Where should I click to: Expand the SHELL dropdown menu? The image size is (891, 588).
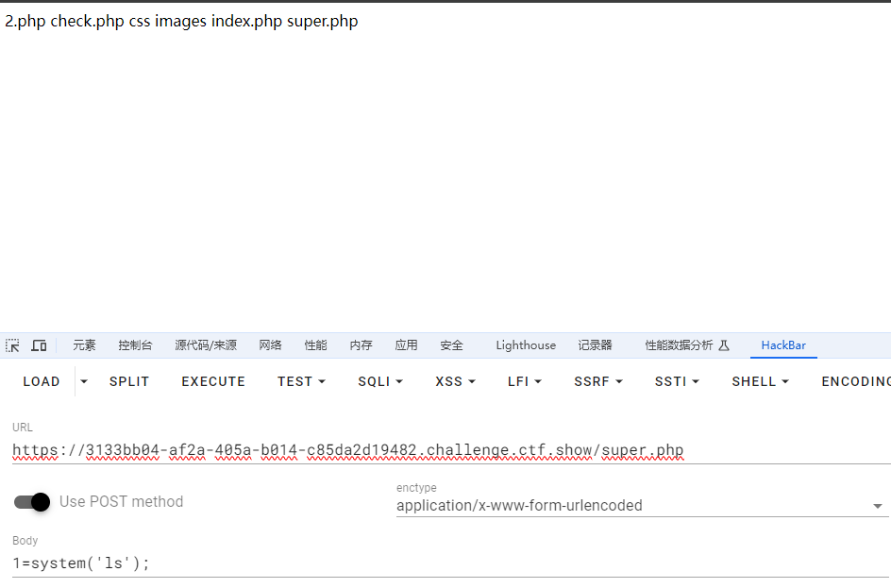pos(760,382)
